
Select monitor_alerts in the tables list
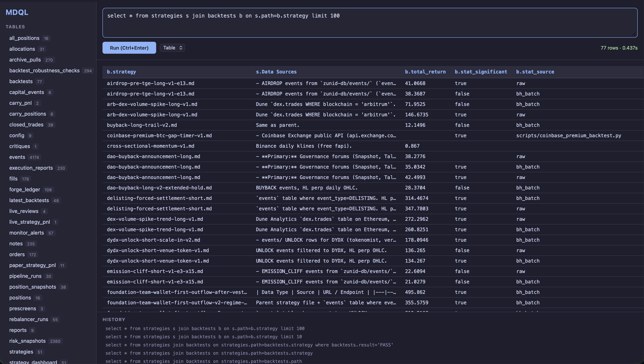[x=26, y=233]
